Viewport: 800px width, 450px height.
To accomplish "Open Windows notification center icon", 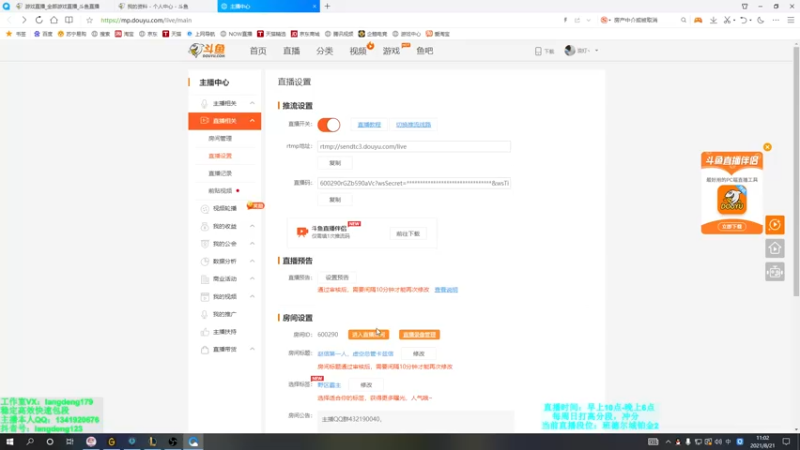I will [786, 441].
